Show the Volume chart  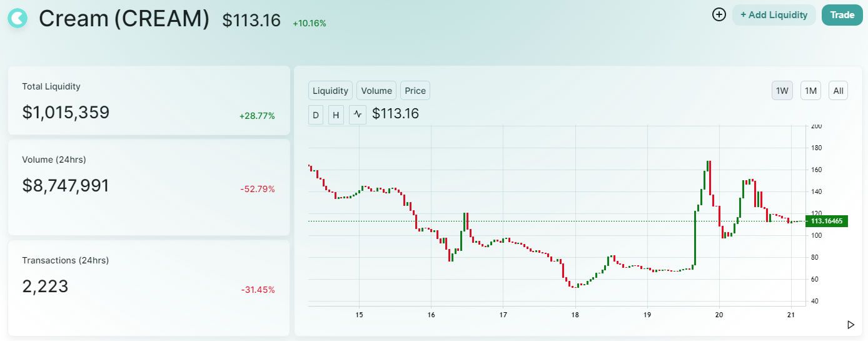point(376,91)
